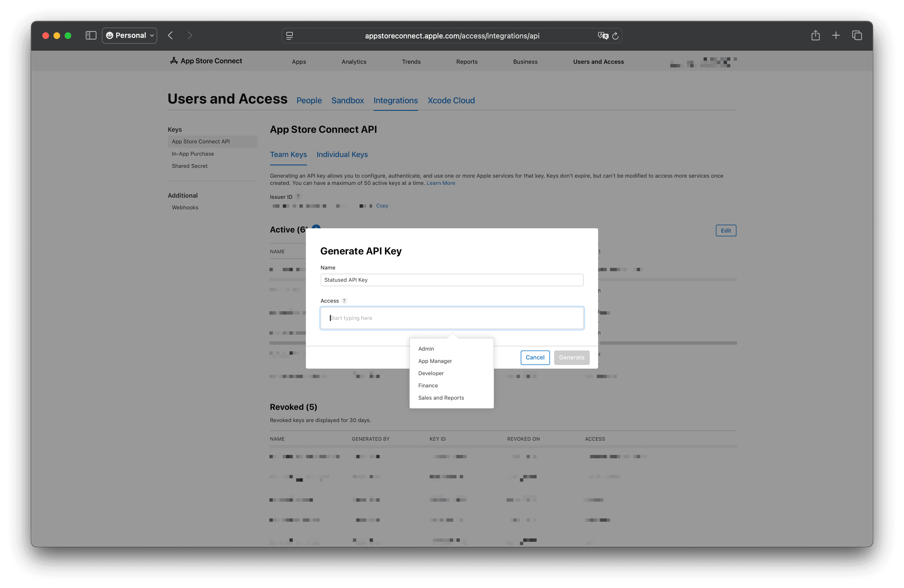Open the Personal profile dropdown

tap(129, 35)
